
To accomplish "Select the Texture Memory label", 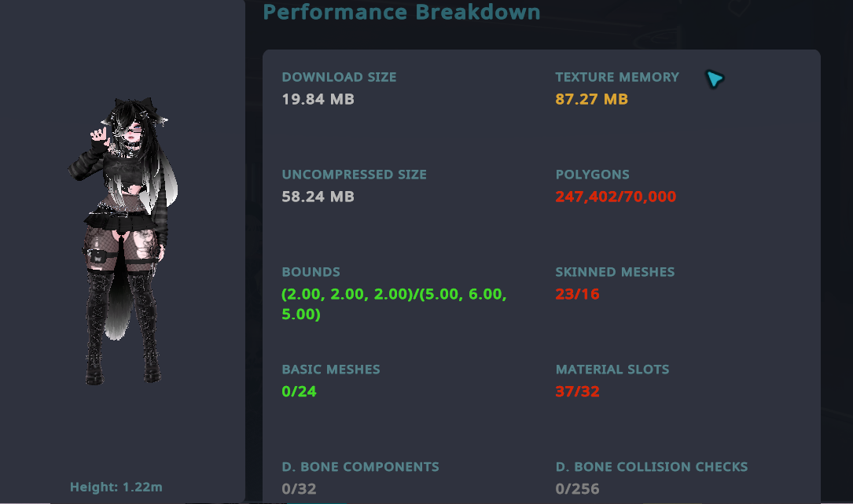I will (x=616, y=77).
